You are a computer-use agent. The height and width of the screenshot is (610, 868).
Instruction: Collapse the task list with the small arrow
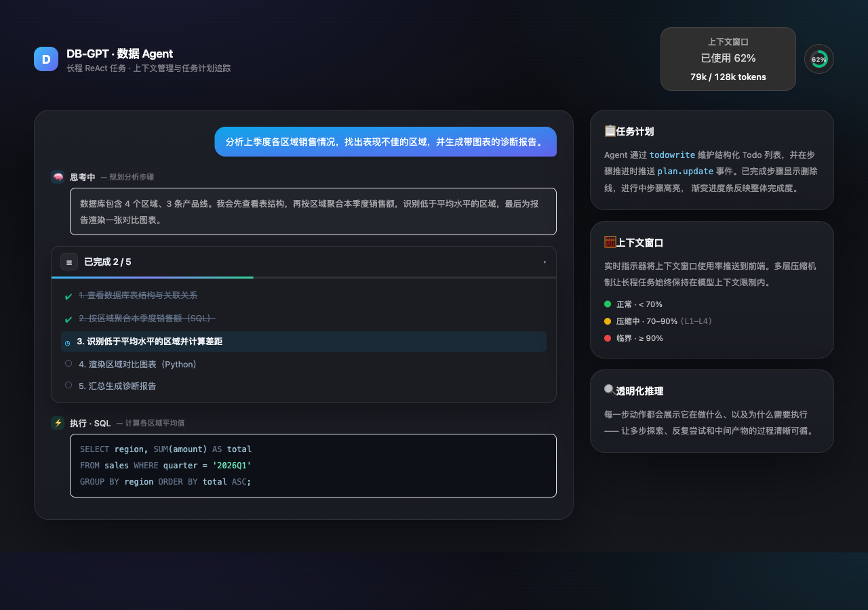(545, 262)
